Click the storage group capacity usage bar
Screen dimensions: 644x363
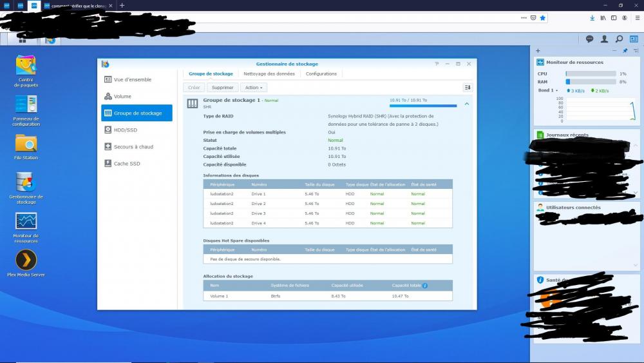423,106
